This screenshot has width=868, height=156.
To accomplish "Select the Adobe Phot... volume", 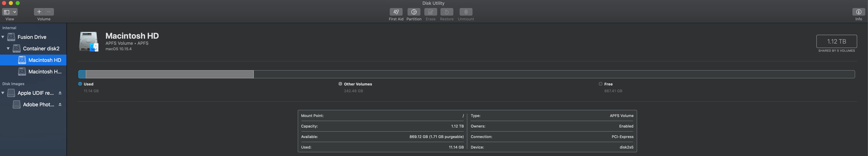I will [33, 104].
